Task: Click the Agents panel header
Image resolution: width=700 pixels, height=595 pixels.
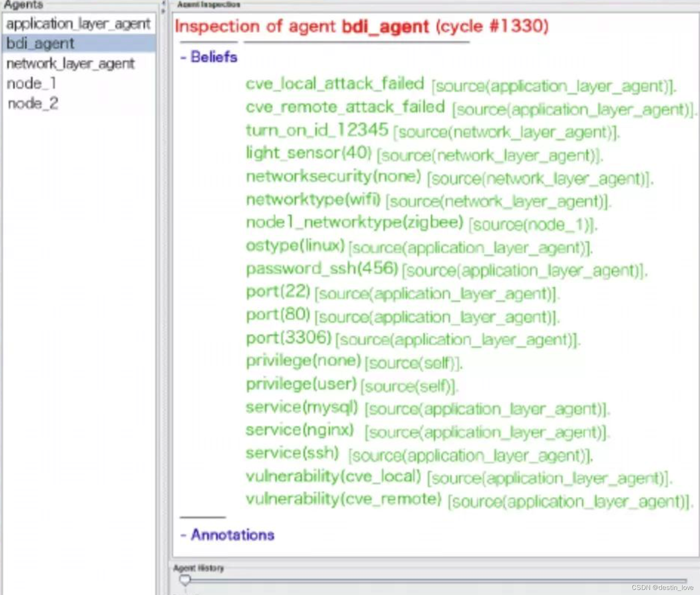Action: (23, 5)
